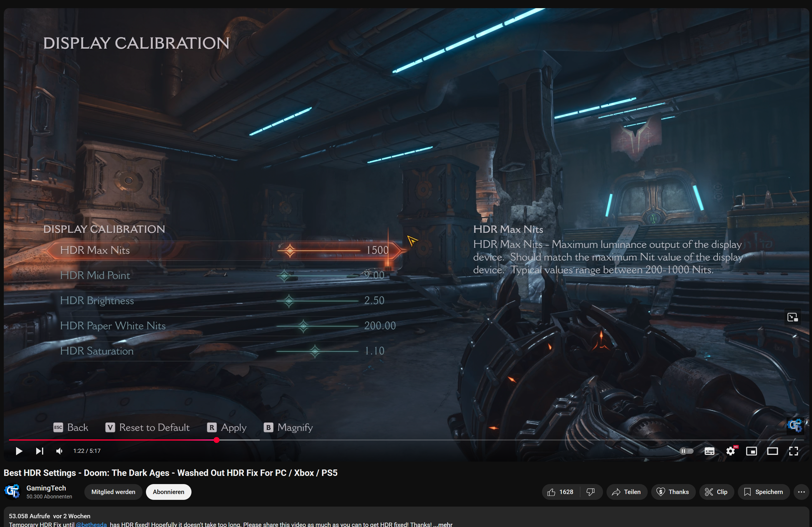The width and height of the screenshot is (812, 527).
Task: Subscribe via the Abonnieren button
Action: [x=168, y=492]
